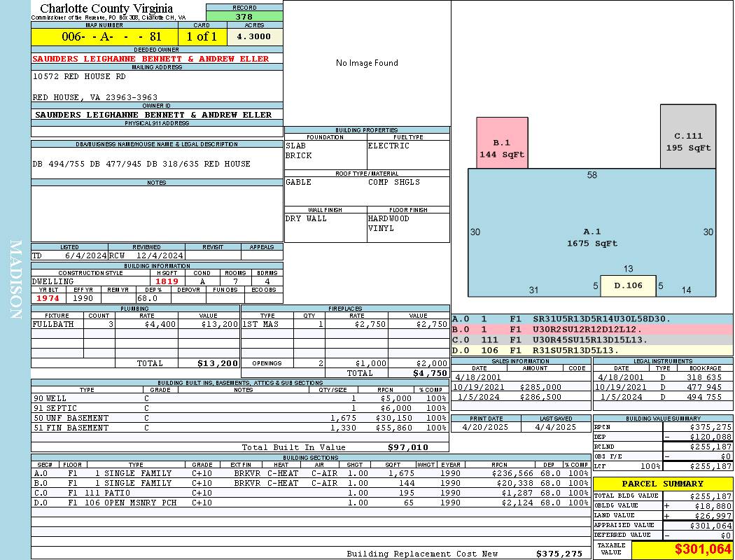The height and width of the screenshot is (560, 735).
Task: Click the listed date 6/4/2024
Action: (86, 255)
